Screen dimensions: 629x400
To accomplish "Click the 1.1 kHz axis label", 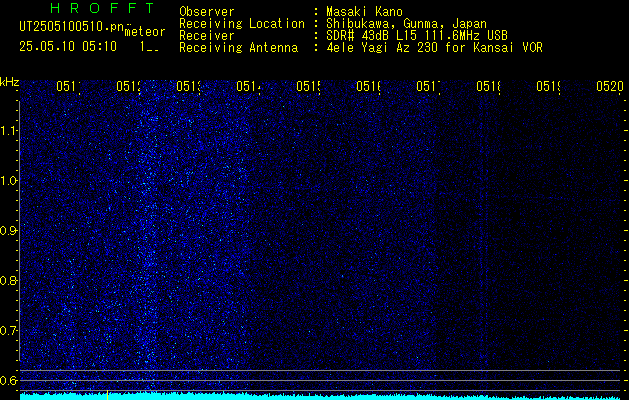I will coord(8,130).
